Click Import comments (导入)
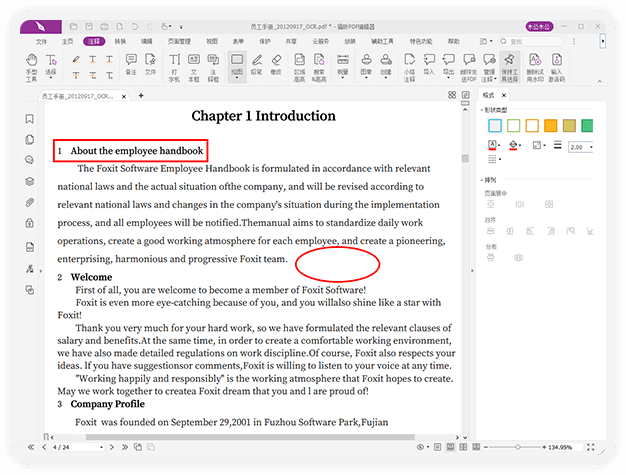Image resolution: width=626 pixels, height=475 pixels. pos(429,65)
